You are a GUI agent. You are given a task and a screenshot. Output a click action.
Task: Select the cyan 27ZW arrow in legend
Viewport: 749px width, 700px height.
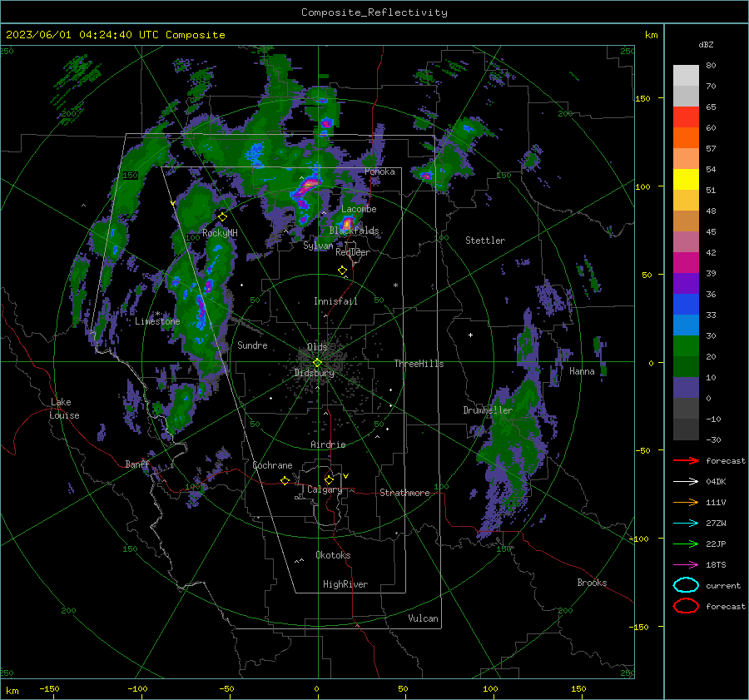tap(686, 524)
